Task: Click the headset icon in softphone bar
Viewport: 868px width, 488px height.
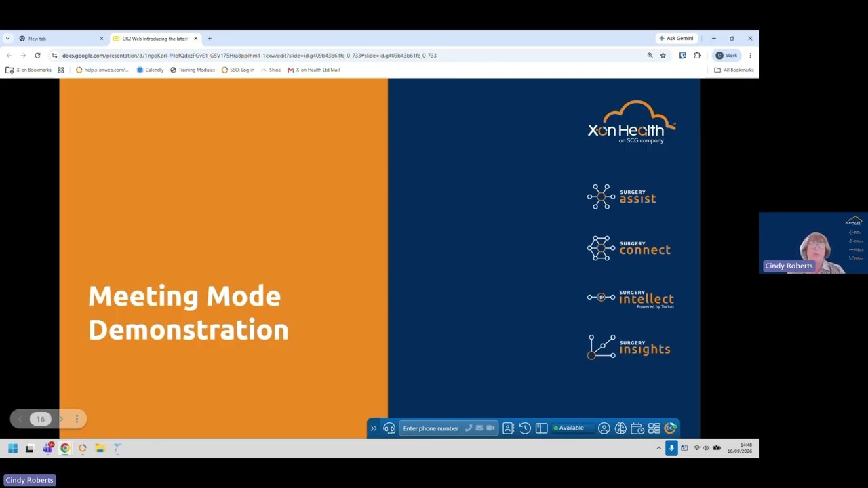Action: click(389, 428)
